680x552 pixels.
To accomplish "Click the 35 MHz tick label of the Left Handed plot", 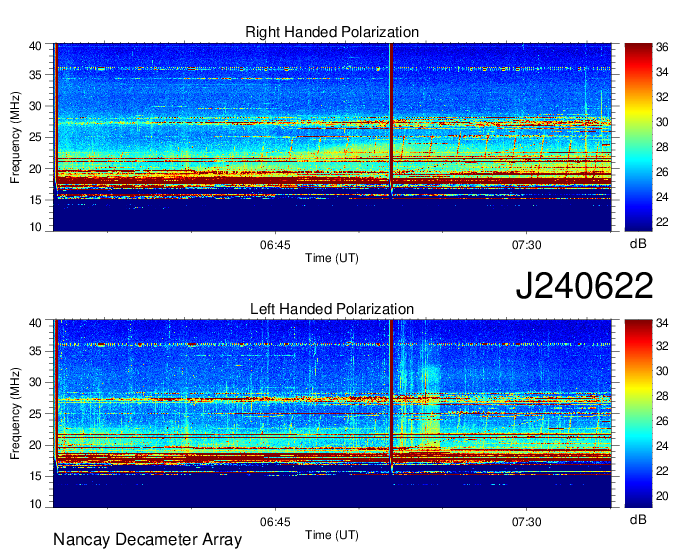I will point(36,351).
